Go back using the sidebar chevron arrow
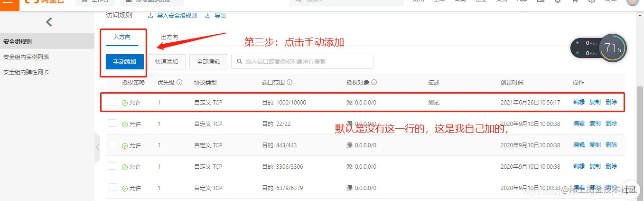644x201 pixels. (49, 22)
